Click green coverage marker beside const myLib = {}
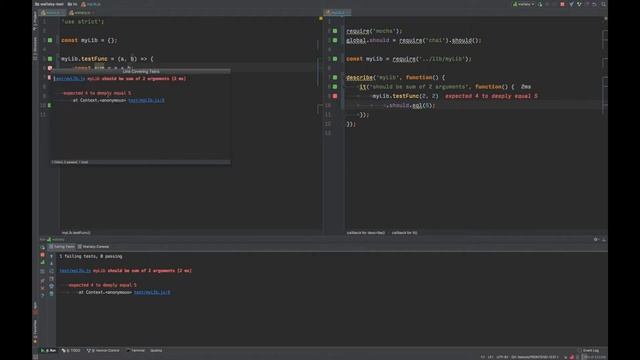This screenshot has width=640, height=360. pos(50,40)
